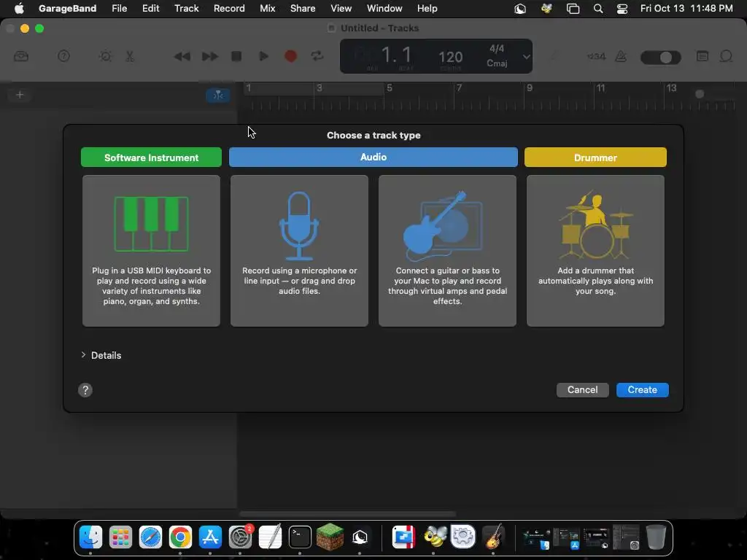Viewport: 747px width, 560px height.
Task: Open the Apple menu
Action: [x=19, y=8]
